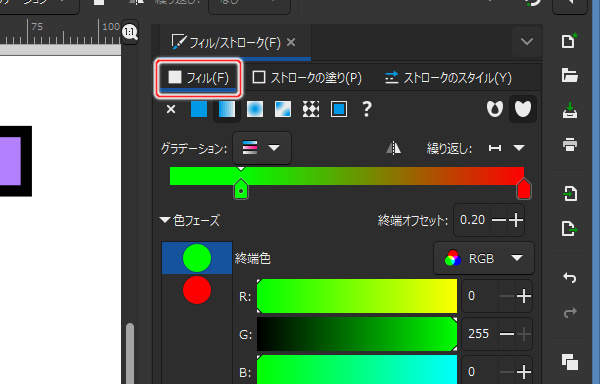Open the グラデーション selection dropdown
The height and width of the screenshot is (384, 600).
pyautogui.click(x=262, y=148)
